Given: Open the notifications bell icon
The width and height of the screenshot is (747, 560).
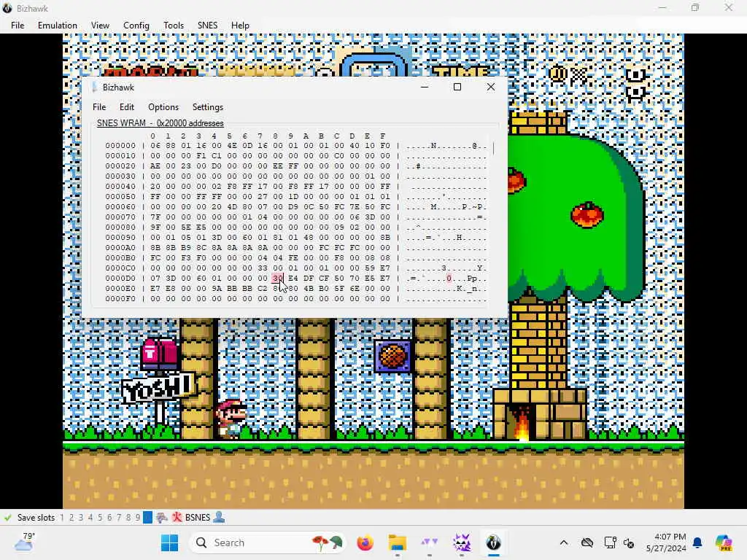Looking at the screenshot, I should point(698,542).
